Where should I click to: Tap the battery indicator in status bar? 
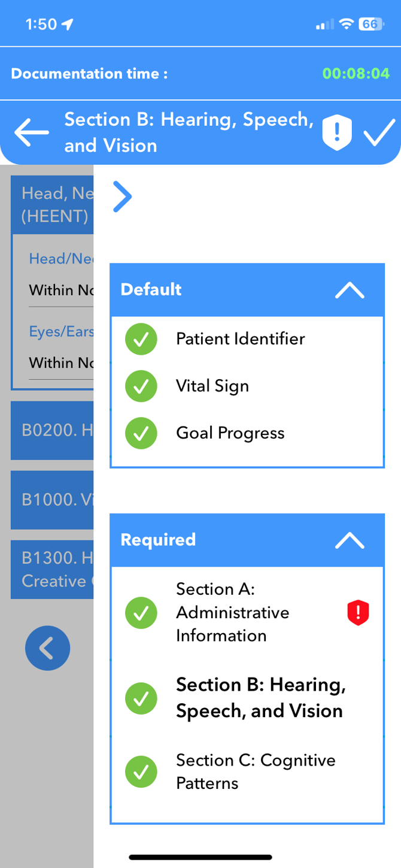[x=370, y=24]
